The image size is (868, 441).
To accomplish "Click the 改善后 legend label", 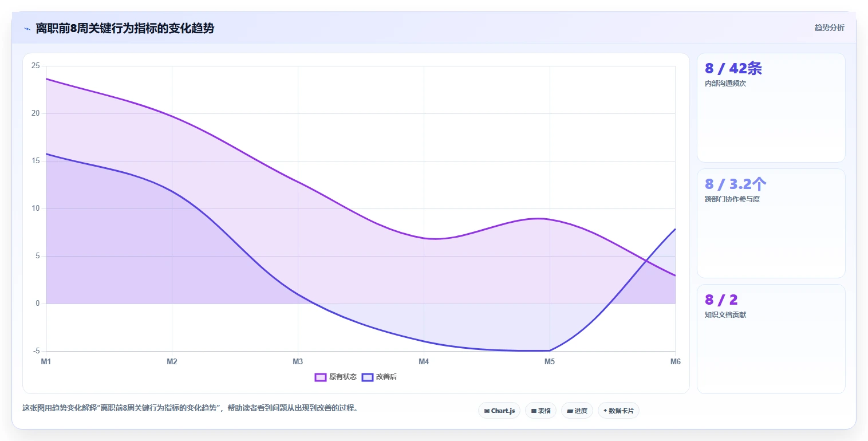I will coord(386,377).
